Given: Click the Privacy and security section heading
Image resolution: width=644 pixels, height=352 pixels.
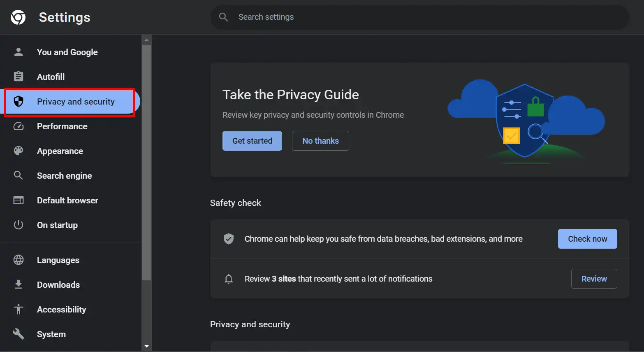Looking at the screenshot, I should [250, 324].
